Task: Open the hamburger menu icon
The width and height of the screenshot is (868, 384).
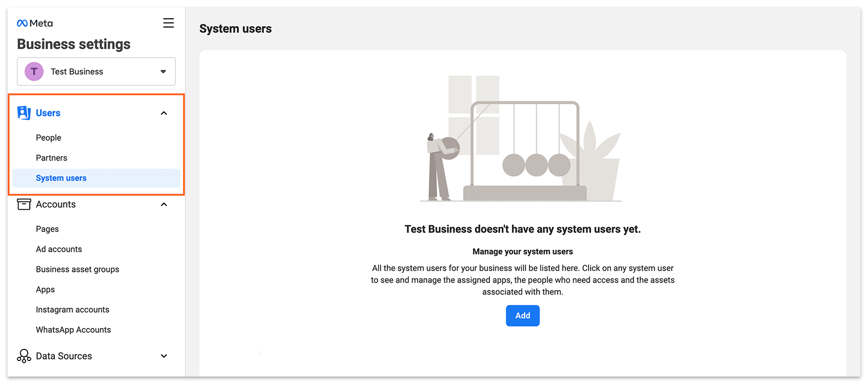Action: pos(168,23)
